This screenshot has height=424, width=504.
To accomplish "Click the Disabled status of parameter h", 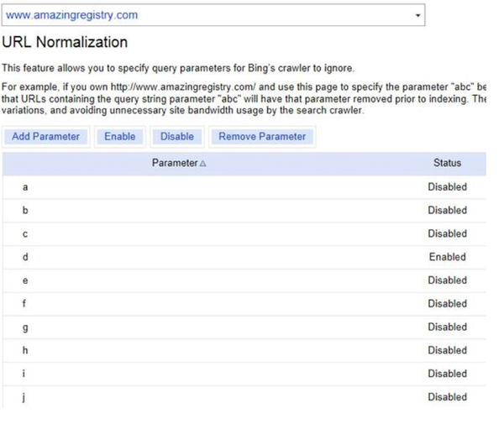I will click(448, 350).
